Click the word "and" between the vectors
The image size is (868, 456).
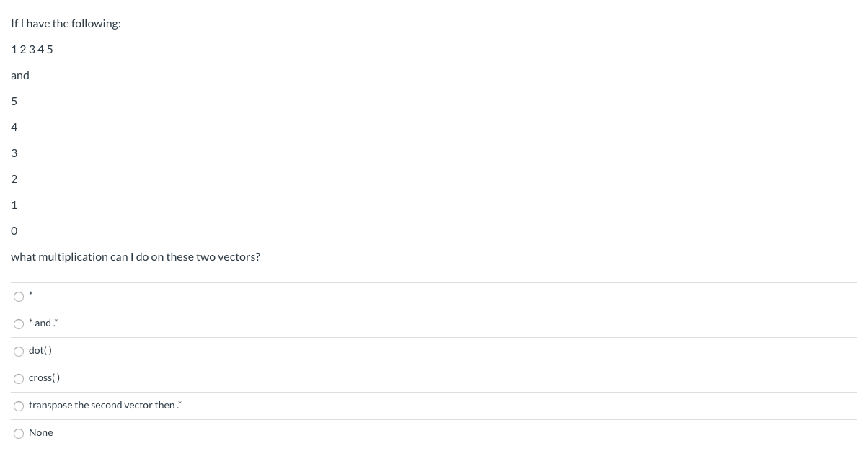coord(20,76)
